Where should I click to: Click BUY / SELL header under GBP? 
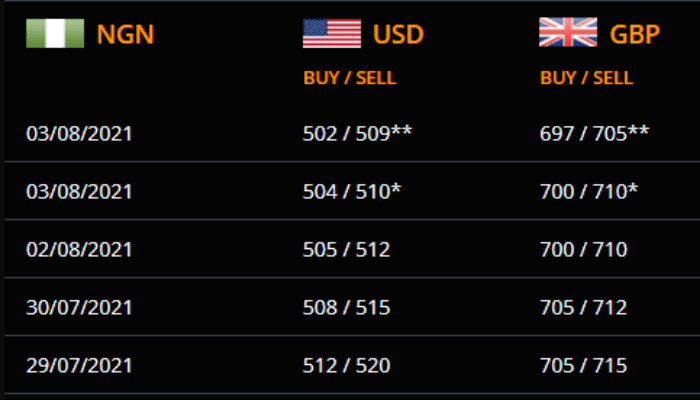(x=586, y=77)
